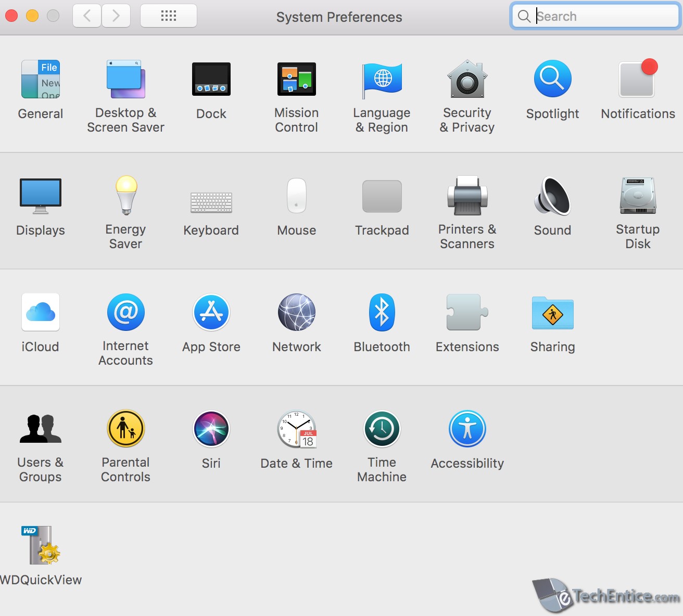Click the Show All grid button

[169, 16]
